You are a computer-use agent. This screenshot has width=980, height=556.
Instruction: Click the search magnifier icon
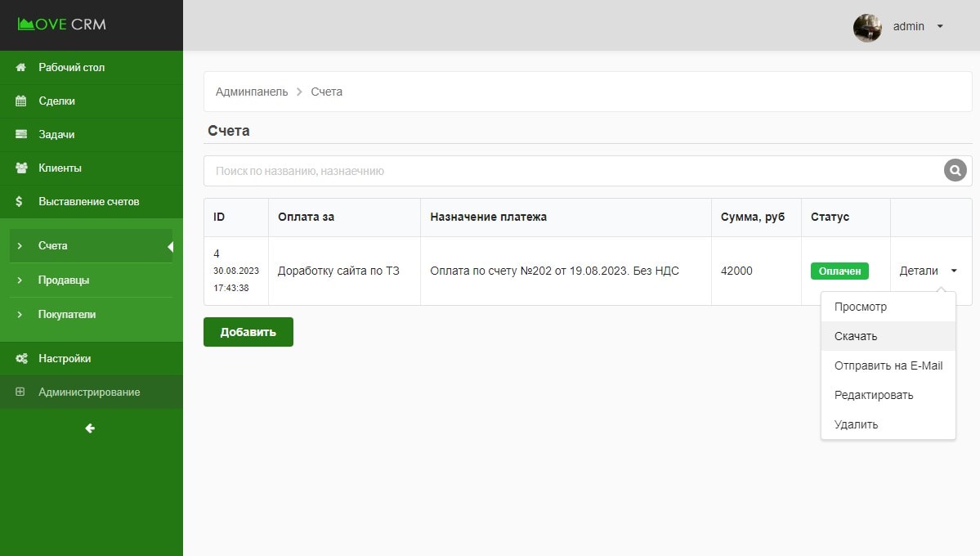click(955, 171)
